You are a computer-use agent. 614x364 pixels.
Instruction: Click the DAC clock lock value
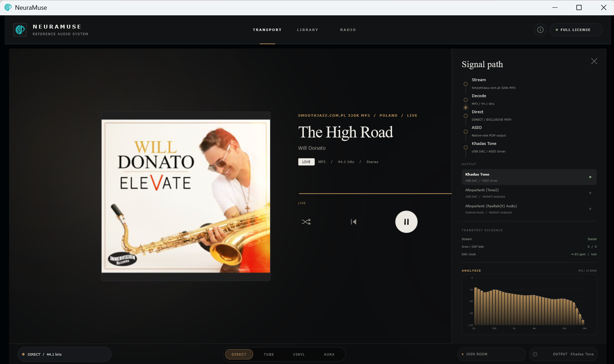tap(584, 254)
